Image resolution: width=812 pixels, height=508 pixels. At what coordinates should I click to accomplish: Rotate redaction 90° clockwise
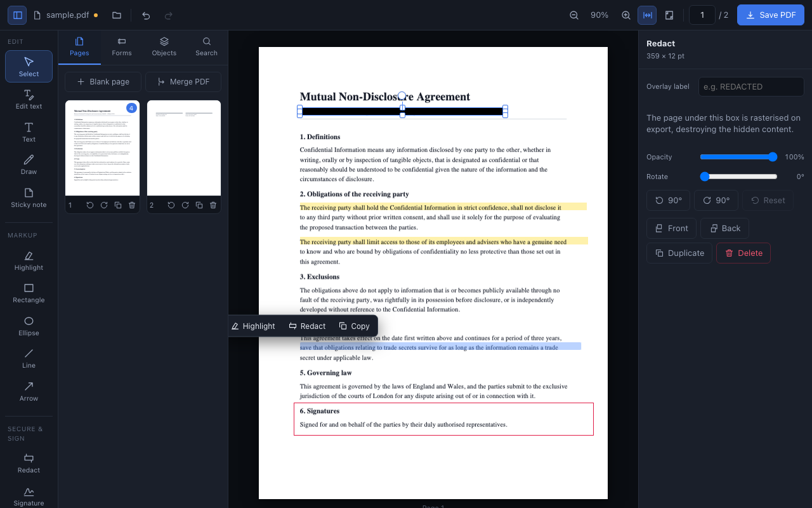click(716, 200)
